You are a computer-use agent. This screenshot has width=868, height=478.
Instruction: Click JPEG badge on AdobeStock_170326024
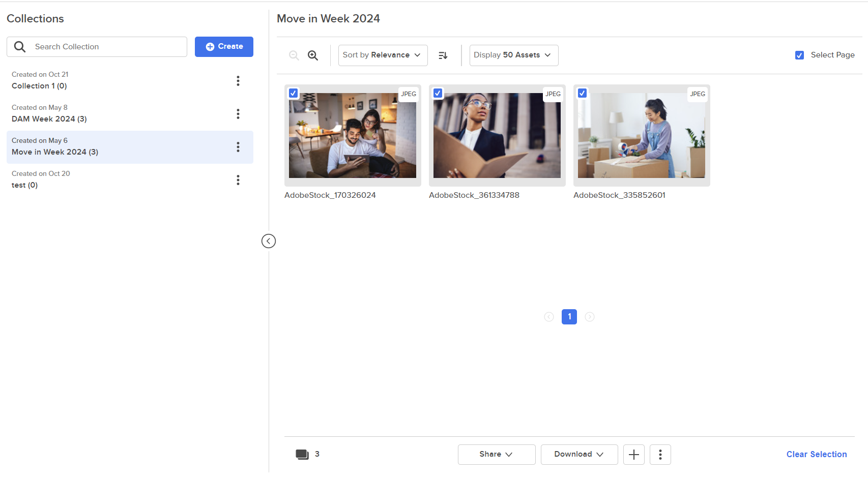tap(409, 94)
